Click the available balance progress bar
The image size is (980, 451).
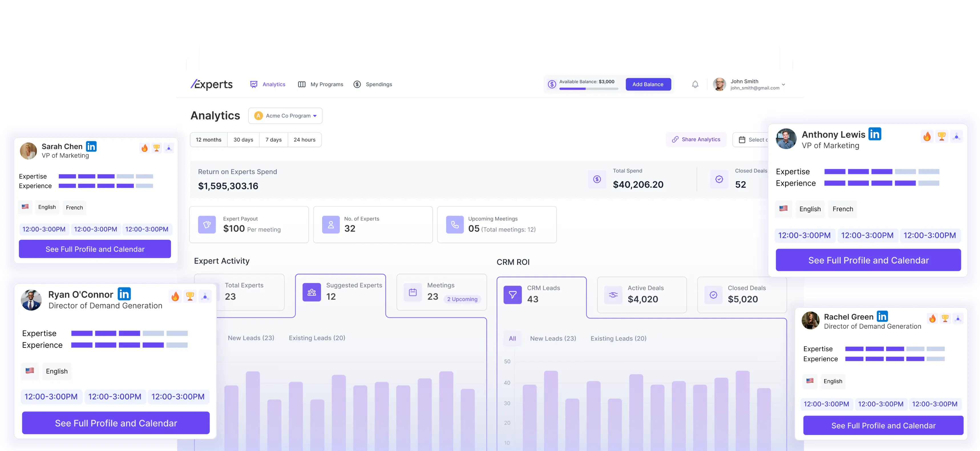[589, 89]
